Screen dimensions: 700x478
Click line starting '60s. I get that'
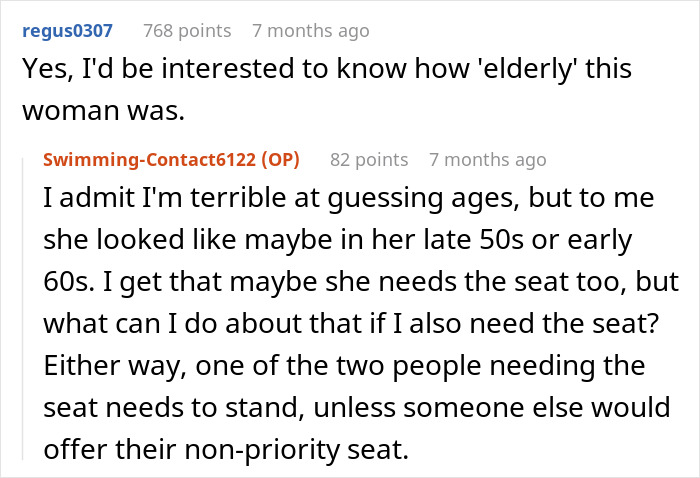[x=355, y=282]
